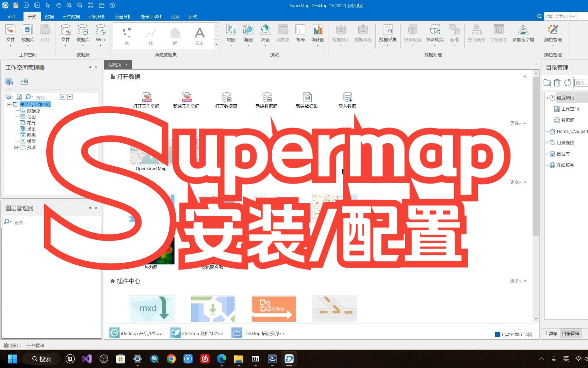Click the help question mark icon in title bar
Screen dimensions: 588x368
[x=112, y=5]
